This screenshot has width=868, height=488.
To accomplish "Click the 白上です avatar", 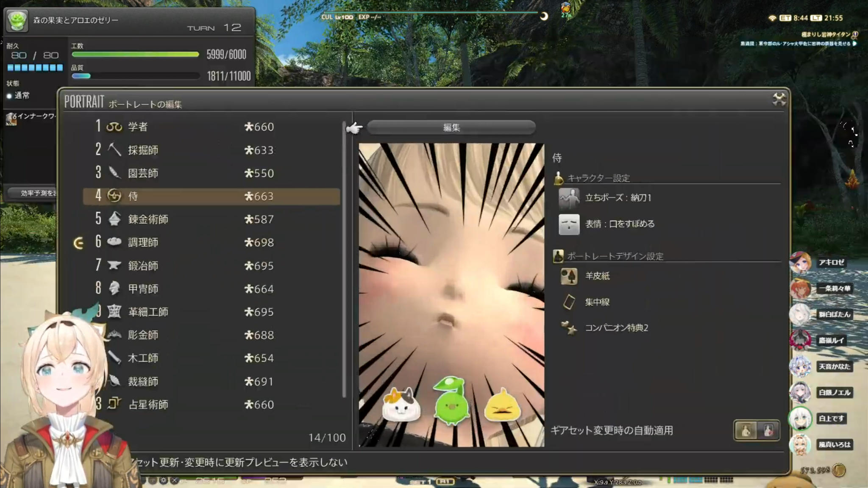I will point(800,419).
